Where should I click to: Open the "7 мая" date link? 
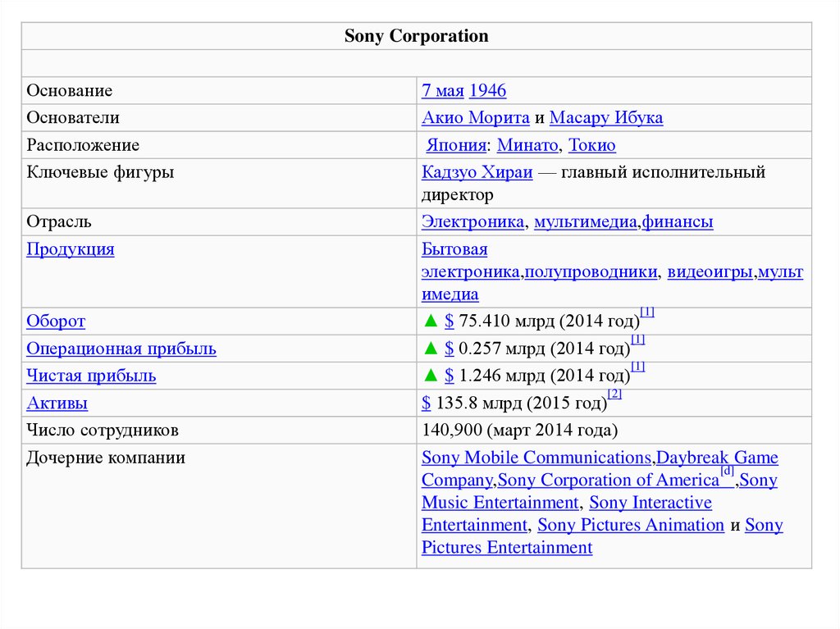(x=443, y=91)
